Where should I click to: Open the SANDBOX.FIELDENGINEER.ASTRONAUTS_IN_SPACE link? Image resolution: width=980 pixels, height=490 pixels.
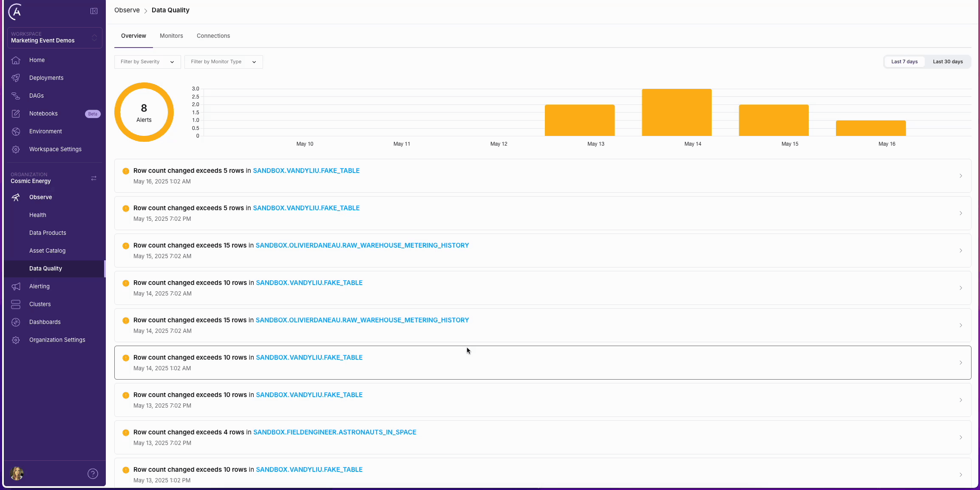(334, 432)
